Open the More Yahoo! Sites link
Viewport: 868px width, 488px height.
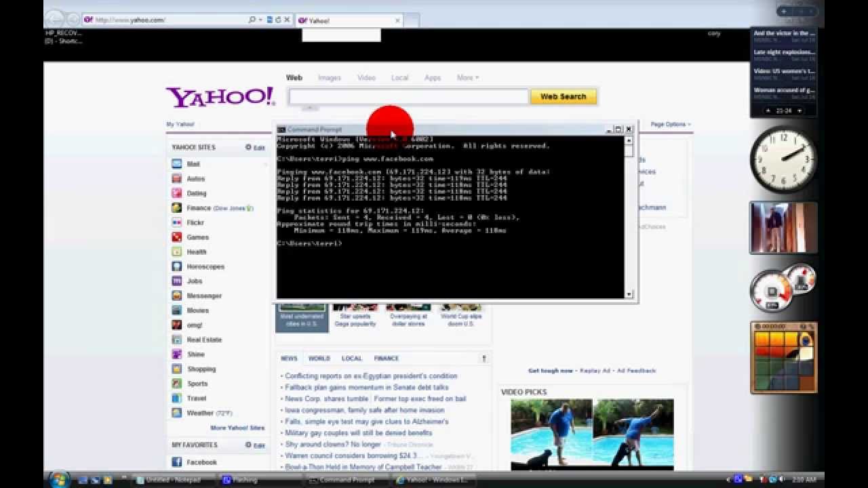click(x=237, y=428)
